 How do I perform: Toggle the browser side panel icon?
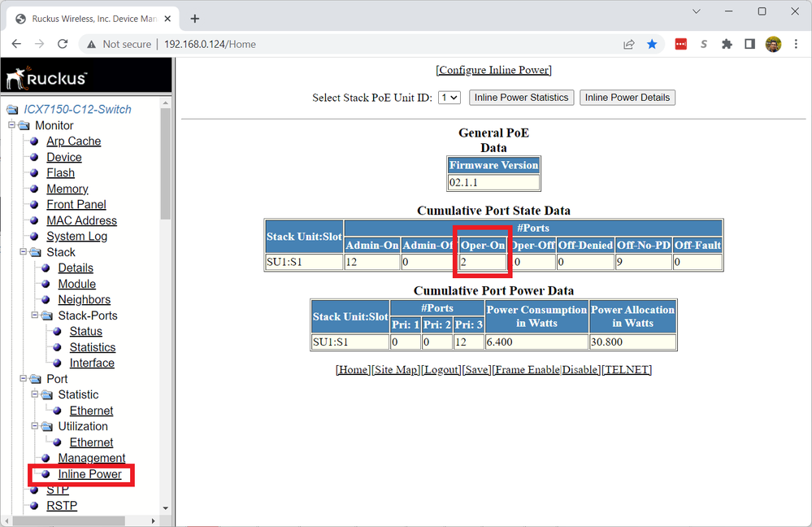pyautogui.click(x=749, y=44)
